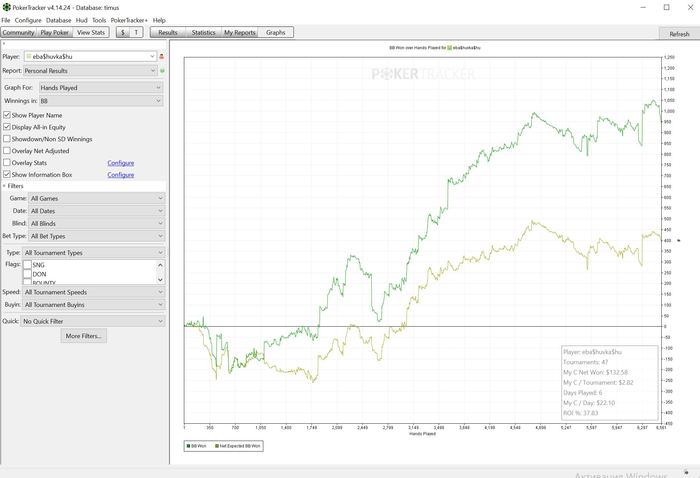Click 'My C Net Won: $132.58' text
Image resolution: width=700 pixels, height=478 pixels.
pyautogui.click(x=595, y=372)
